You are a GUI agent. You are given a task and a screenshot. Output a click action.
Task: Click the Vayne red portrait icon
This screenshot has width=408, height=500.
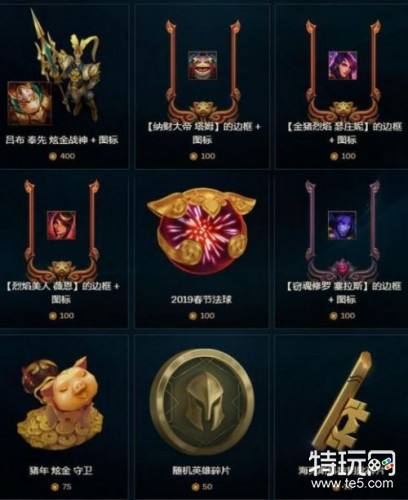point(61,225)
